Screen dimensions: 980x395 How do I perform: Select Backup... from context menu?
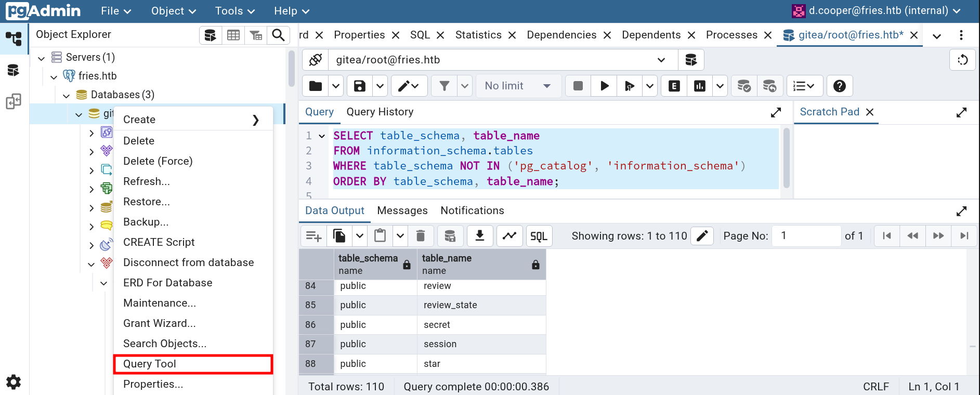point(193,222)
